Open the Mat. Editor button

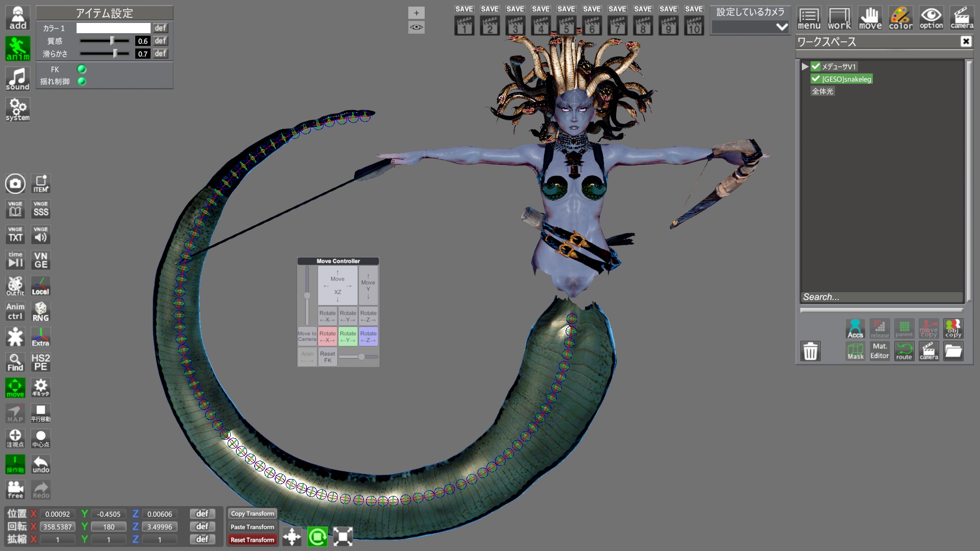coord(879,351)
